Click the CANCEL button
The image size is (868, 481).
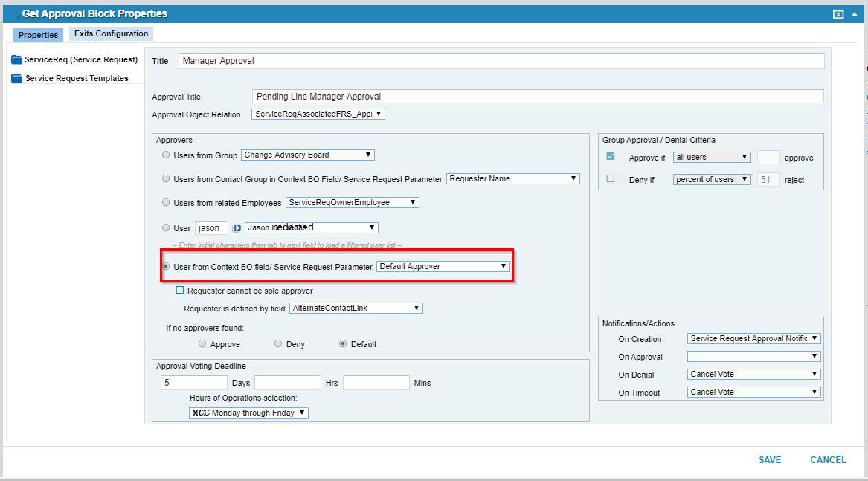tap(828, 460)
